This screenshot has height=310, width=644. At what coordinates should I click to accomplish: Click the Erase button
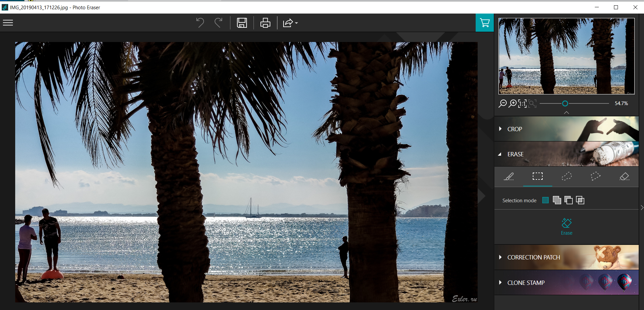pyautogui.click(x=566, y=227)
